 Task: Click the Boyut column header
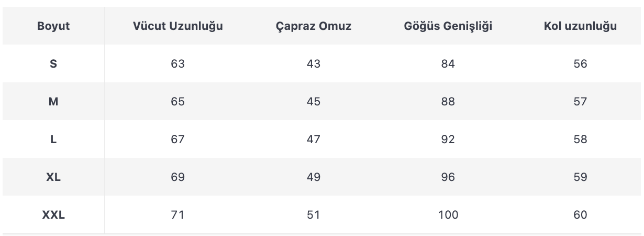tap(53, 26)
